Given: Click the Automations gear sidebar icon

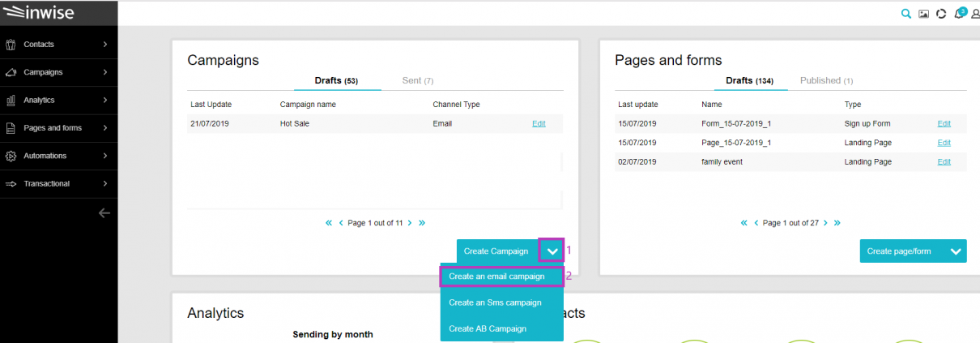Looking at the screenshot, I should (11, 156).
